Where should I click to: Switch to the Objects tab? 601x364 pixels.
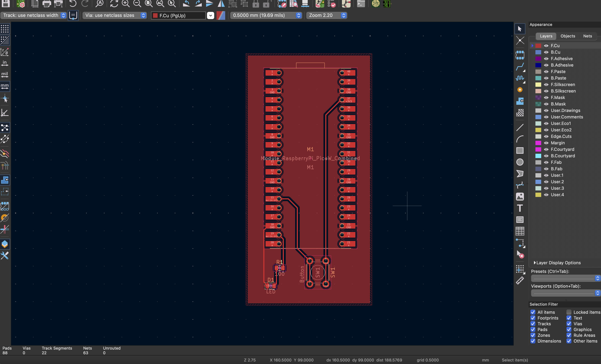click(568, 36)
